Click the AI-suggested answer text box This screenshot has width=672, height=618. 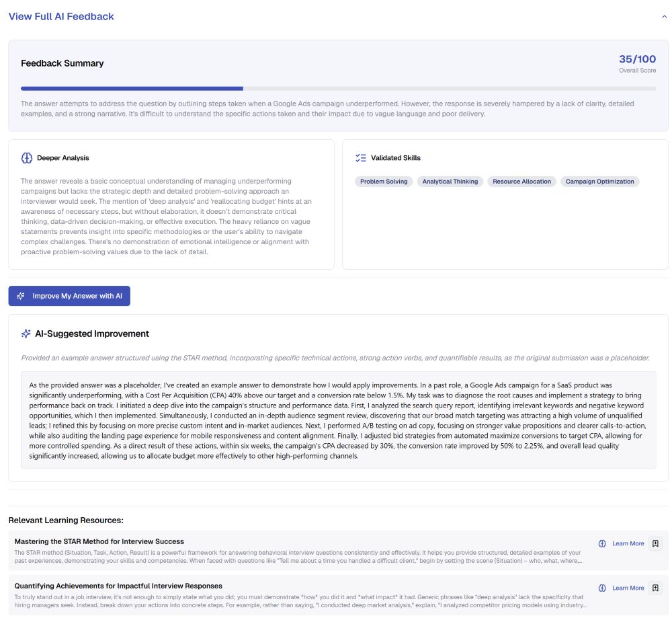point(338,420)
